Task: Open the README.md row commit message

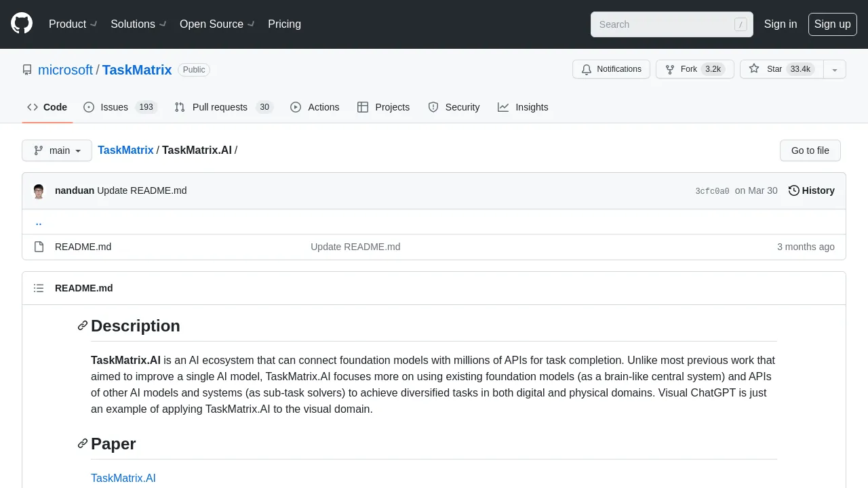Action: [355, 247]
